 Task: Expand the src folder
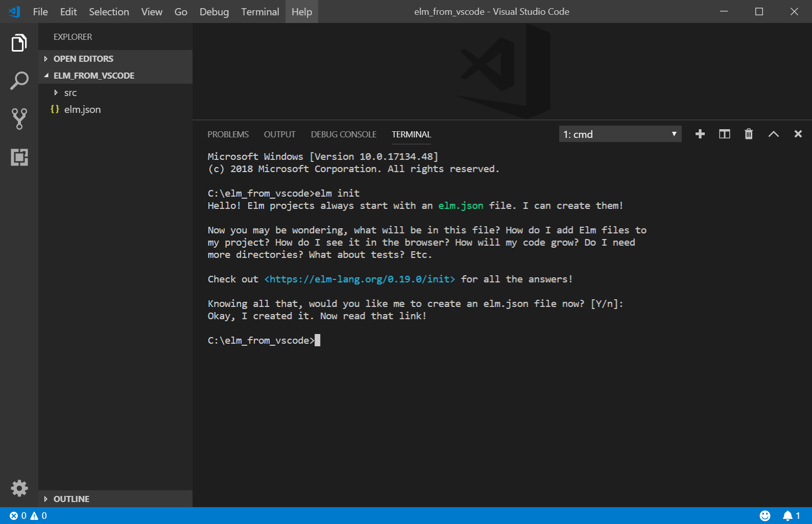(x=70, y=93)
